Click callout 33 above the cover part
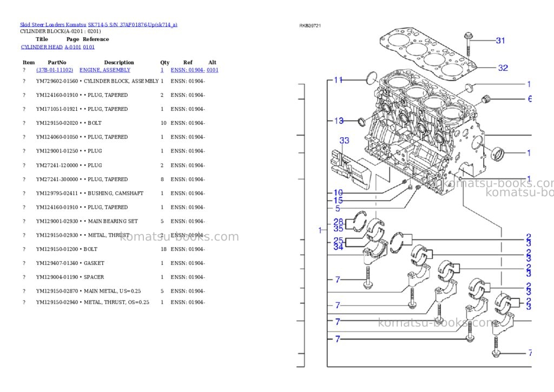Viewport: 554px width, 392px height. tap(344, 141)
